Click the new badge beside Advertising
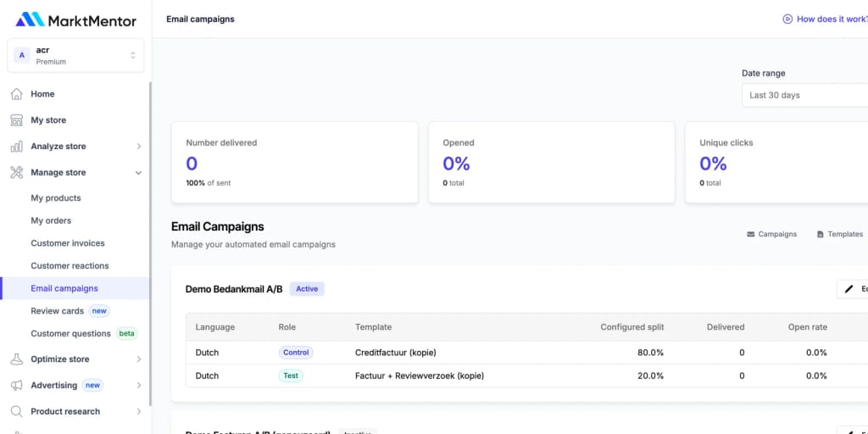The width and height of the screenshot is (868, 434). [92, 386]
